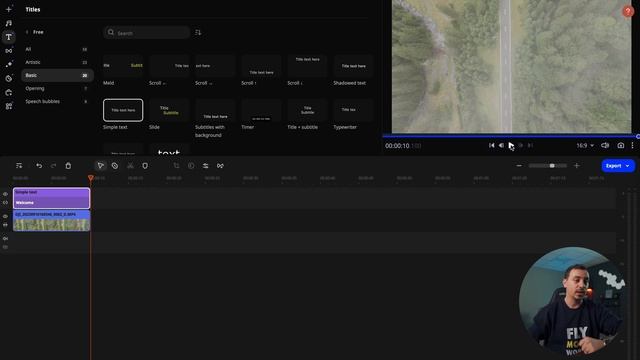Image resolution: width=640 pixels, height=360 pixels.
Task: Select the Basic titles category
Action: [57, 75]
